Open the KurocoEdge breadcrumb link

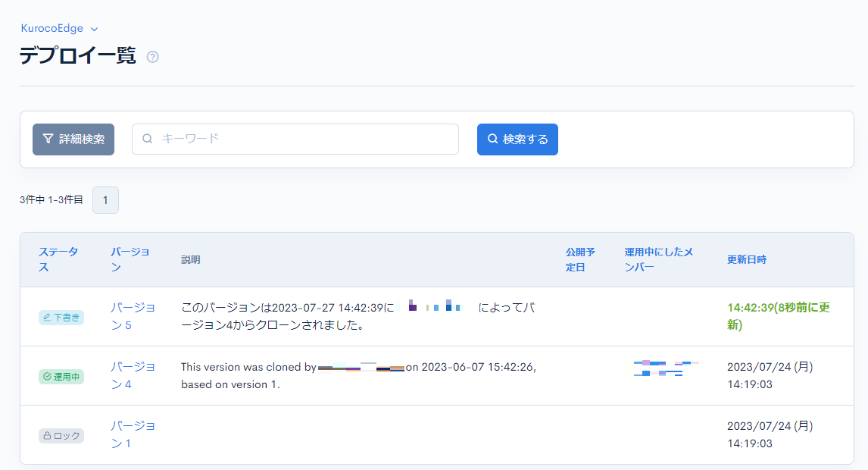52,28
